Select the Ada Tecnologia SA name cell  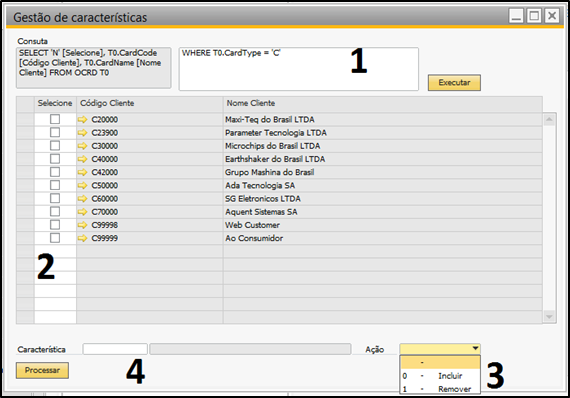point(382,185)
